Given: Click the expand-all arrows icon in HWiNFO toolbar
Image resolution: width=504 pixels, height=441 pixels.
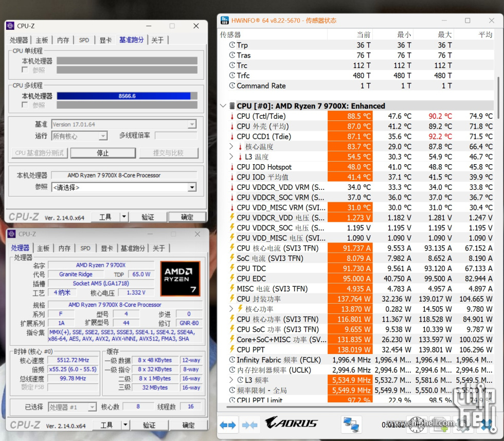Looking at the screenshot, I should (x=228, y=425).
